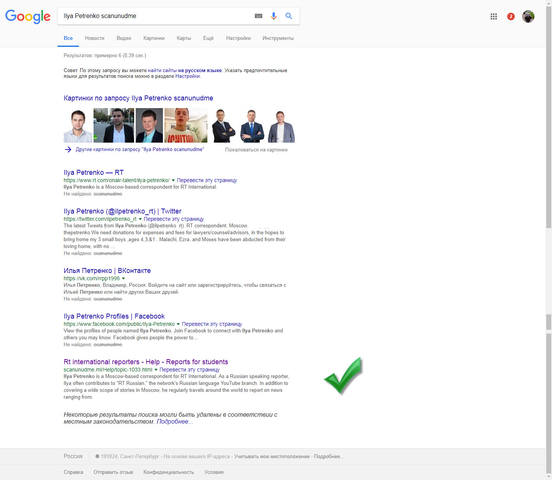Open 'Rt international reporters - Help' result
Viewport: 552px width, 480px height.
click(x=146, y=362)
